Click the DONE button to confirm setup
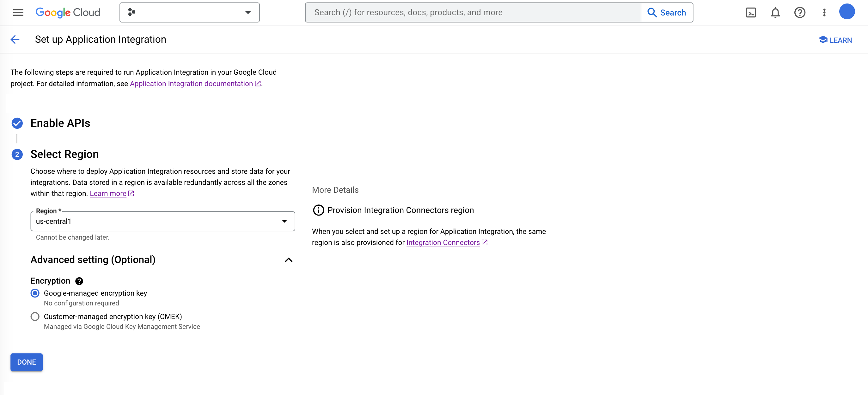The image size is (868, 395). [x=26, y=362]
